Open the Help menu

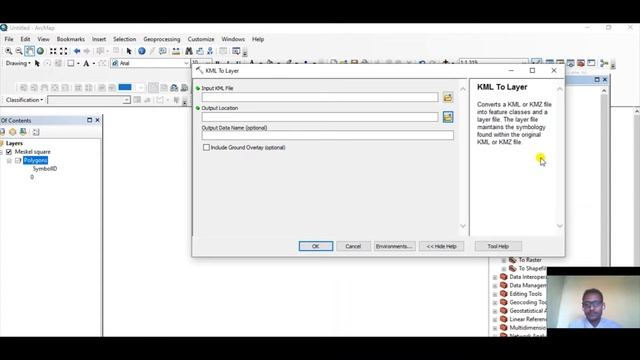tap(258, 39)
